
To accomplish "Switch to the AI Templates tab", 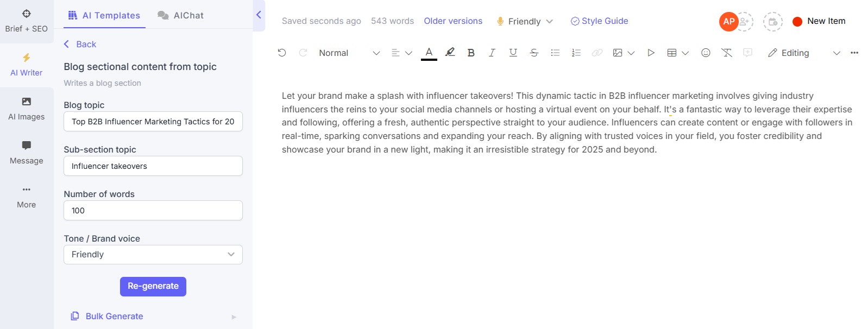I will [104, 15].
